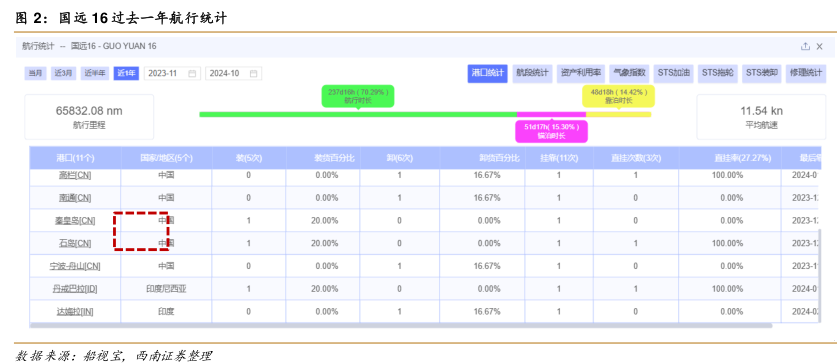Click the 2024-10 end date field
Image resolution: width=837 pixels, height=363 pixels.
click(233, 74)
